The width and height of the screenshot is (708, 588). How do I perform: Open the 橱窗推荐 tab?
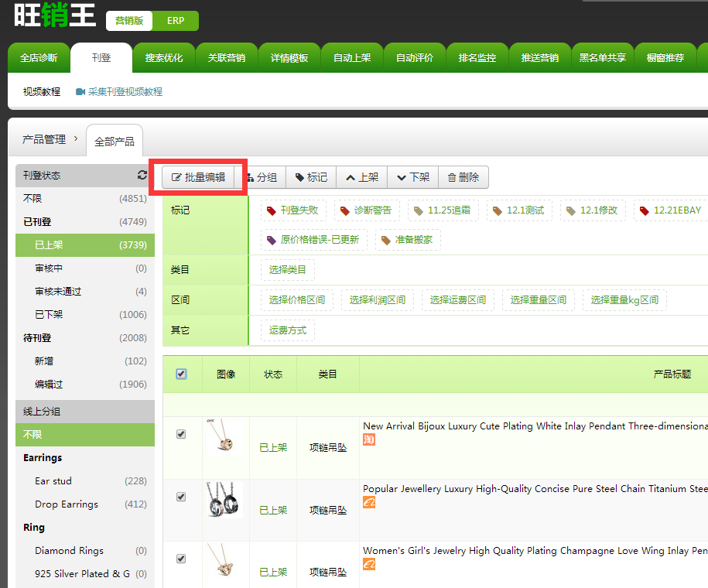(x=665, y=58)
